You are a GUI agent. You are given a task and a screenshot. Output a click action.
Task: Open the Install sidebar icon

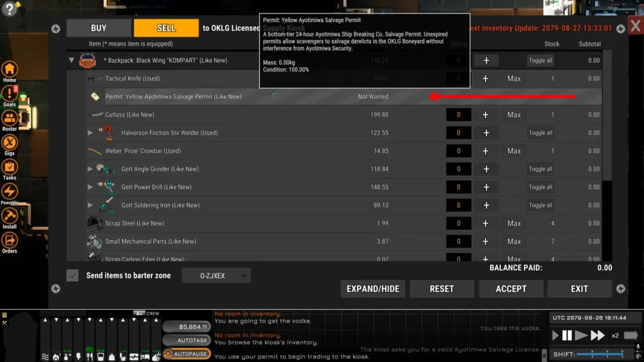click(9, 216)
